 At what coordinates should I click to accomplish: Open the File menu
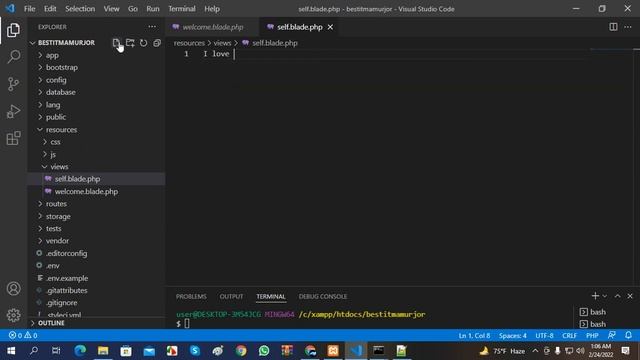click(x=29, y=9)
